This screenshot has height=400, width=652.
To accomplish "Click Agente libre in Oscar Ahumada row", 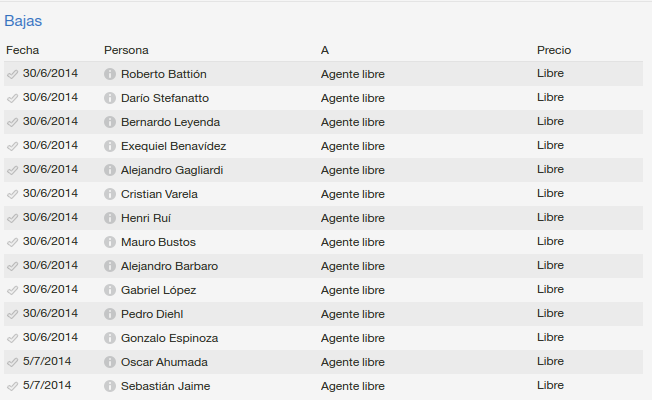I will pyautogui.click(x=353, y=362).
